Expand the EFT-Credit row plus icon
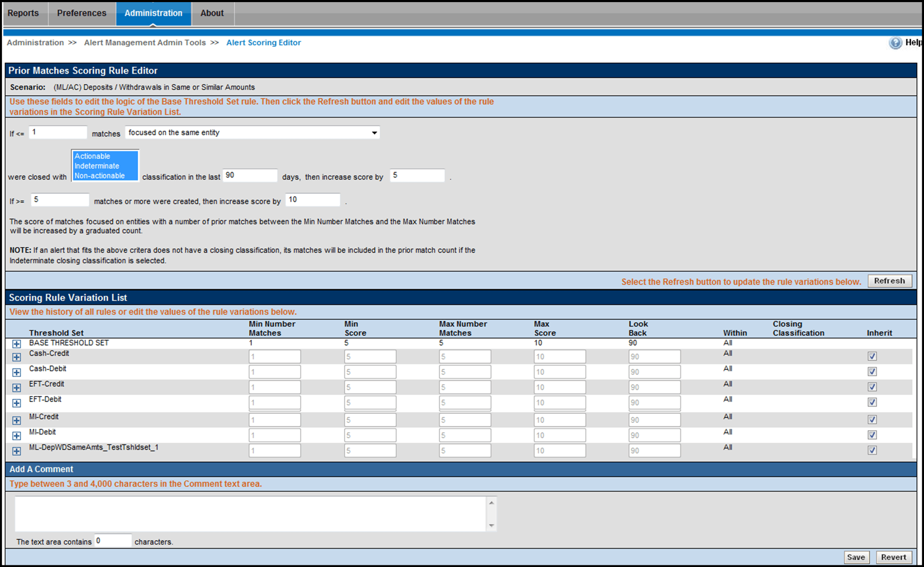 [16, 387]
